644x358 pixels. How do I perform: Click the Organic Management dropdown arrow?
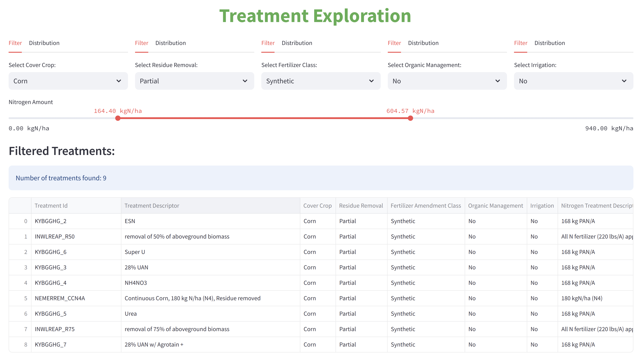[497, 81]
